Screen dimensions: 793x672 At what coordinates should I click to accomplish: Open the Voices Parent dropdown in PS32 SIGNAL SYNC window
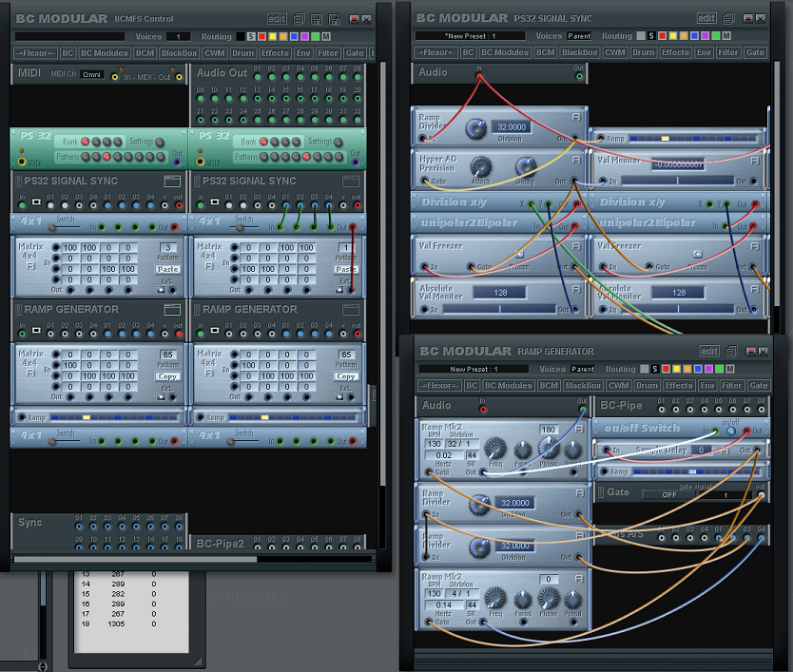pyautogui.click(x=579, y=36)
